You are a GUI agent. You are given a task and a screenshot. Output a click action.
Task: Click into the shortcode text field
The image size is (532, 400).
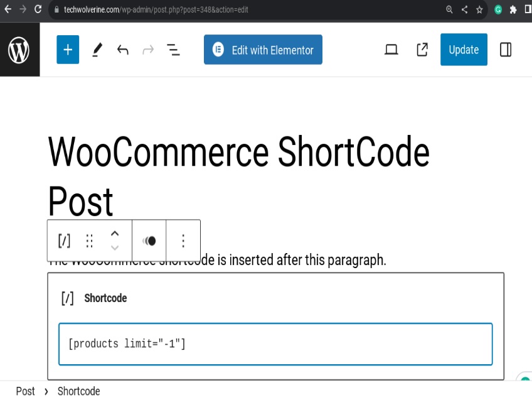tap(275, 344)
